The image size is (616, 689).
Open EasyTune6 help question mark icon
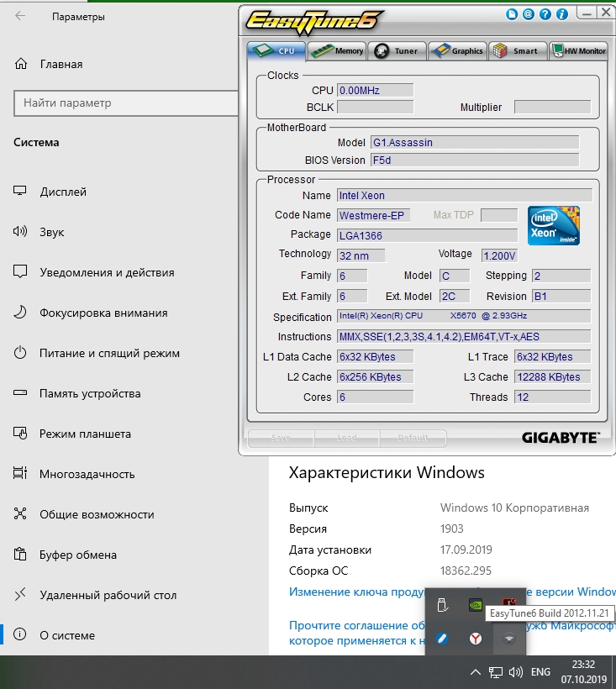(x=545, y=14)
